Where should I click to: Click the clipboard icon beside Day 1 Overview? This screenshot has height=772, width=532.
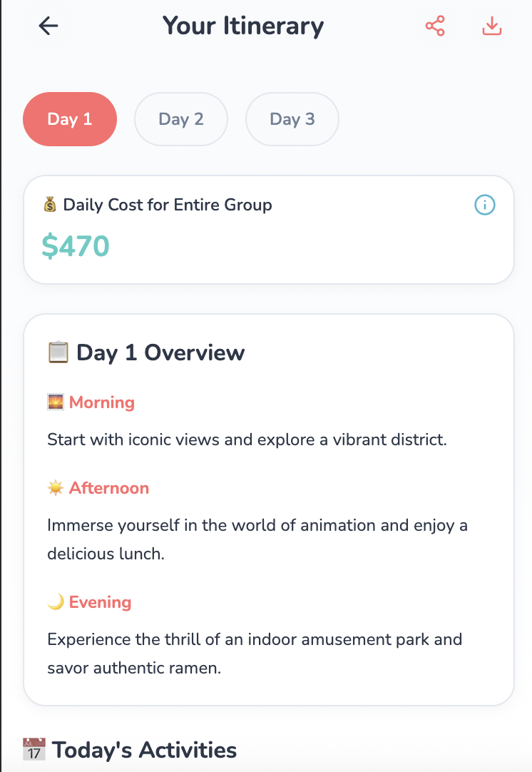click(58, 352)
